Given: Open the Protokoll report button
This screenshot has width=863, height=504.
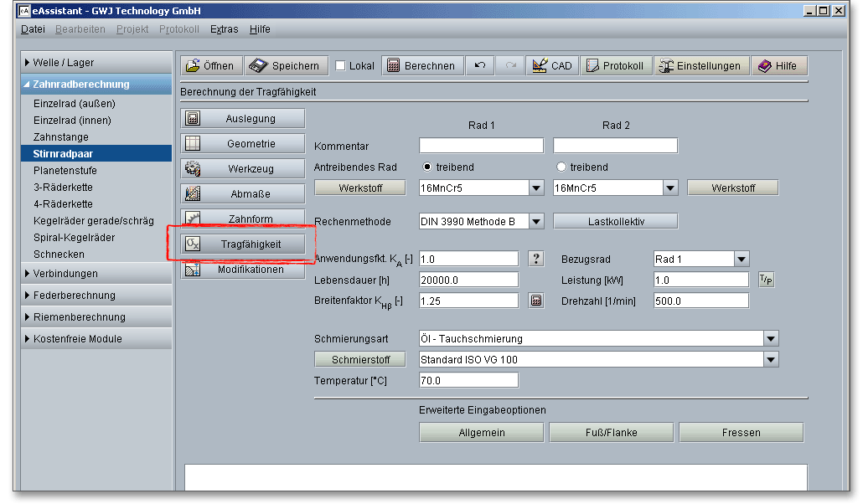Looking at the screenshot, I should [615, 66].
